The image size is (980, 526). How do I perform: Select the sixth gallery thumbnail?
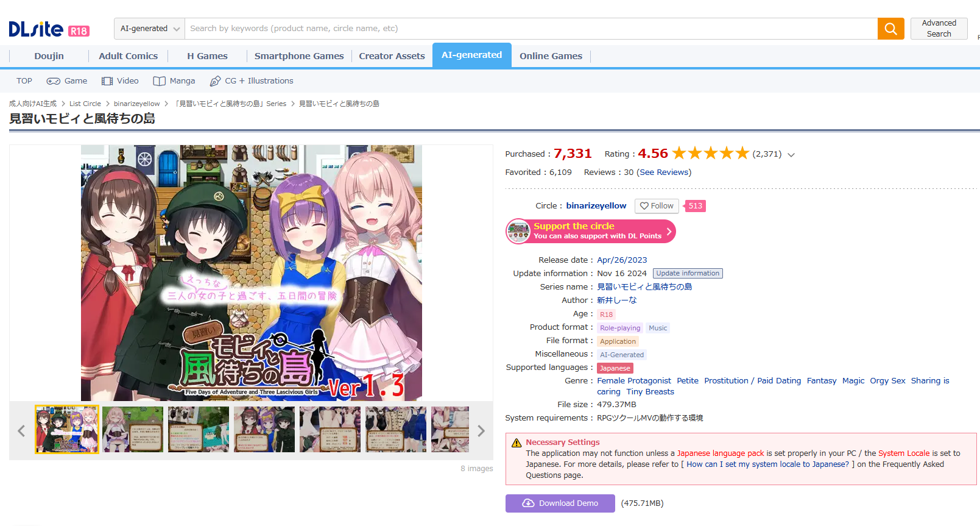point(396,430)
